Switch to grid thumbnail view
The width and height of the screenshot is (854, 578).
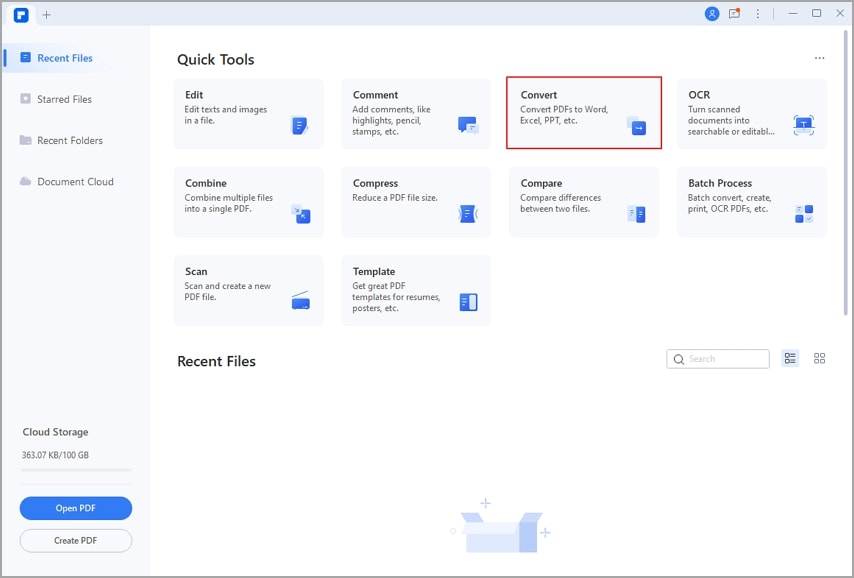point(819,358)
